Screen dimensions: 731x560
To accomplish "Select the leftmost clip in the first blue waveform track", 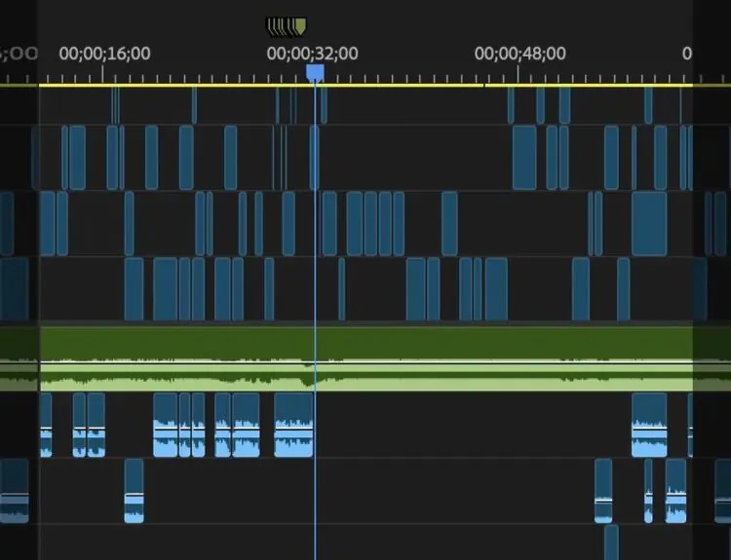I will click(x=46, y=425).
